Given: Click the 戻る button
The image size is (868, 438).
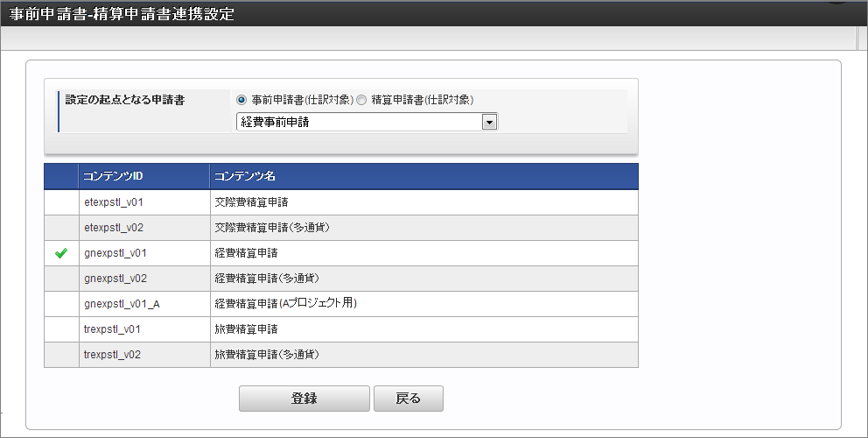Looking at the screenshot, I should pyautogui.click(x=409, y=399).
